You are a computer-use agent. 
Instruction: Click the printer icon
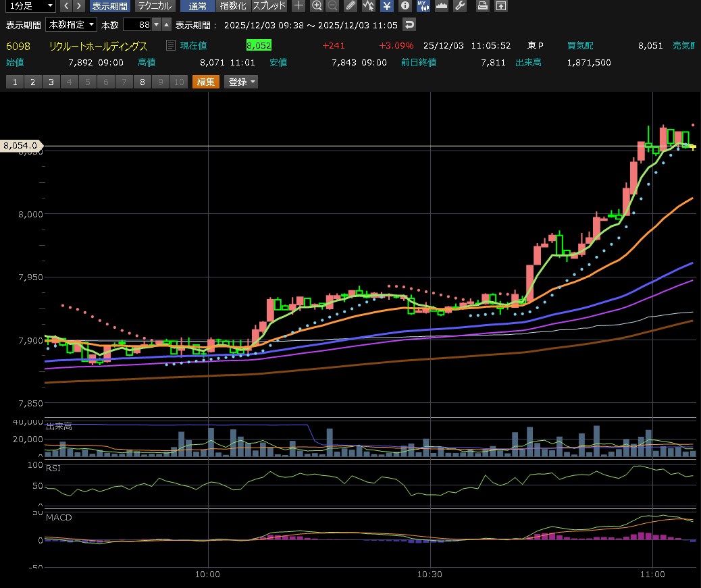(482, 6)
